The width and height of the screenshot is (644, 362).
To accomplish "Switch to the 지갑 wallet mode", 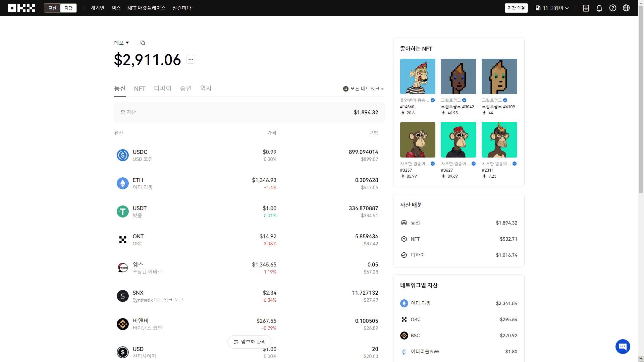I will pos(68,8).
